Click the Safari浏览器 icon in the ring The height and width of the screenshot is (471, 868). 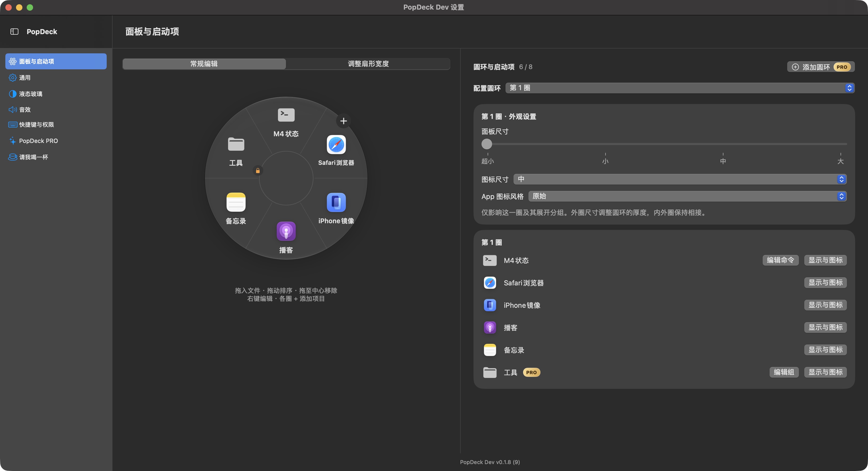(x=336, y=145)
